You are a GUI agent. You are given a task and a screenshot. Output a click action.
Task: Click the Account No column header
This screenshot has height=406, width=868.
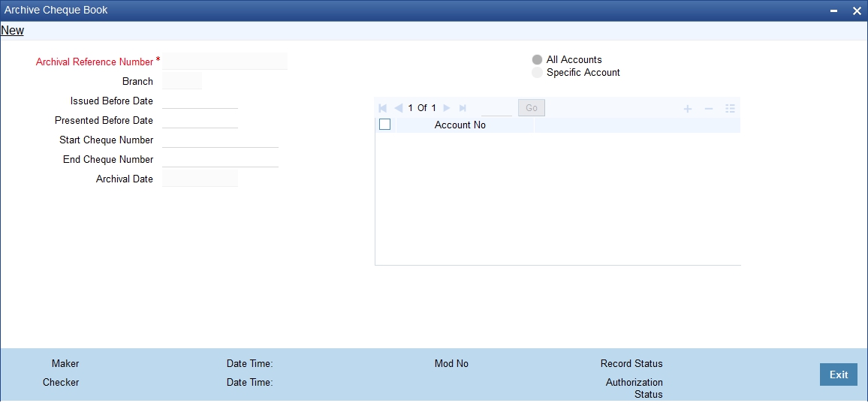pos(460,125)
